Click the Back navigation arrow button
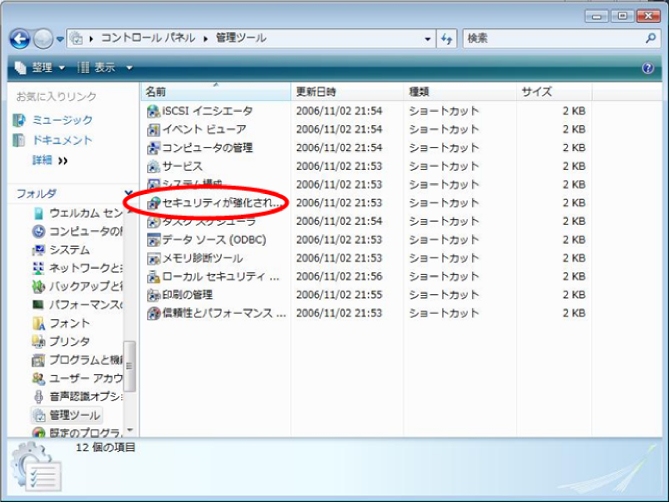 tap(20, 39)
